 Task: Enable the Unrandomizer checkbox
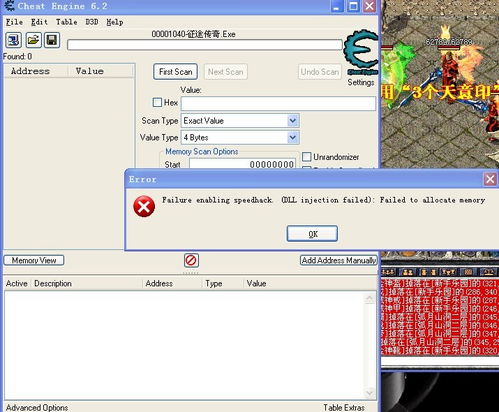pyautogui.click(x=307, y=157)
